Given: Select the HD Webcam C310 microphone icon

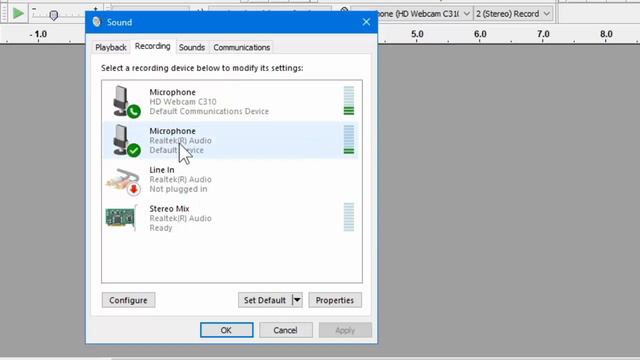Looking at the screenshot, I should coord(126,102).
